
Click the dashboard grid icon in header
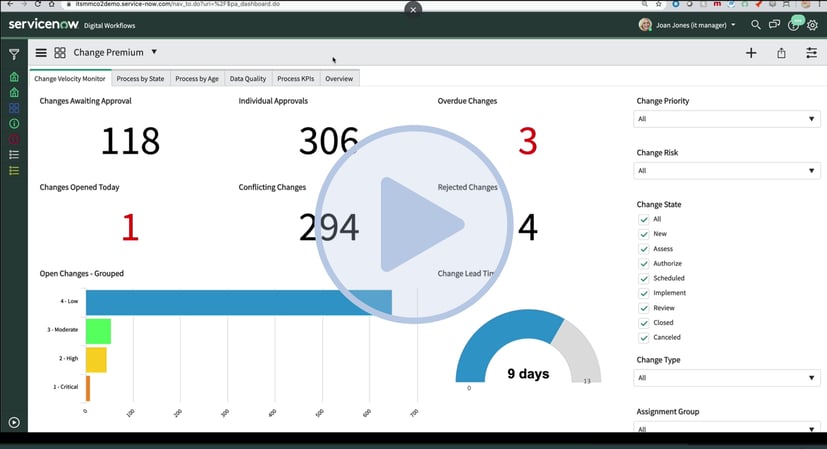click(60, 53)
